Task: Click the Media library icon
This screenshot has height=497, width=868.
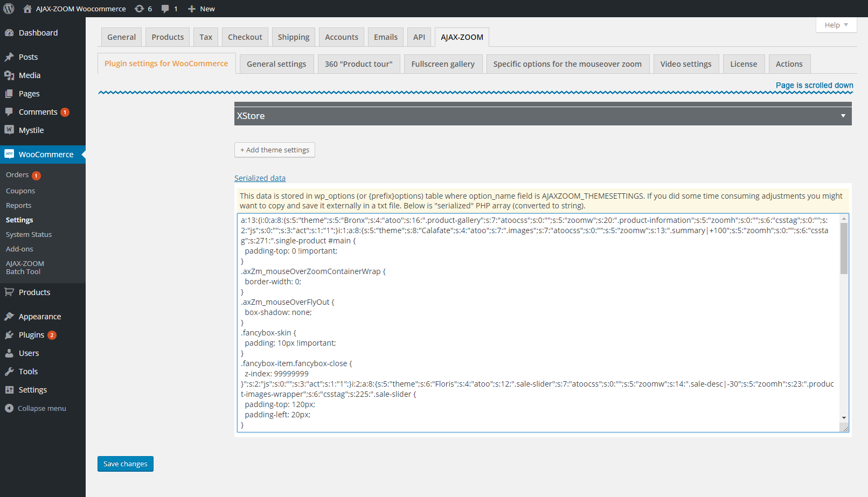Action: pyautogui.click(x=9, y=75)
